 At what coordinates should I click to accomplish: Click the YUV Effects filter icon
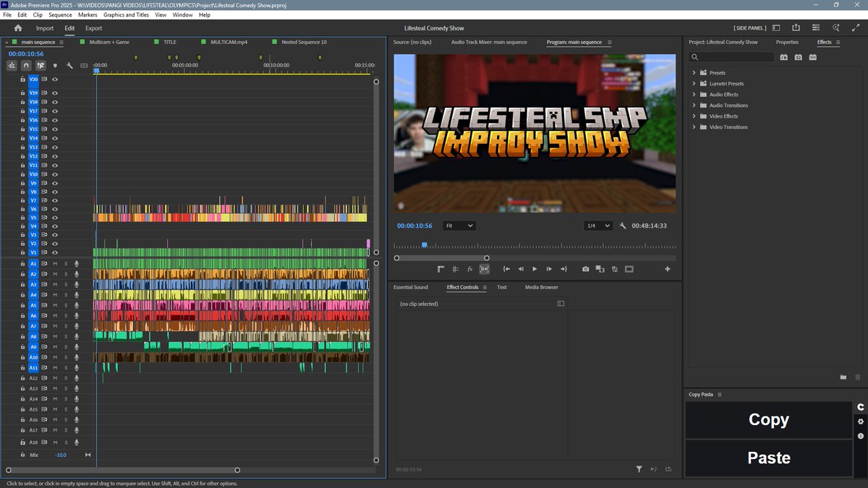click(x=813, y=57)
